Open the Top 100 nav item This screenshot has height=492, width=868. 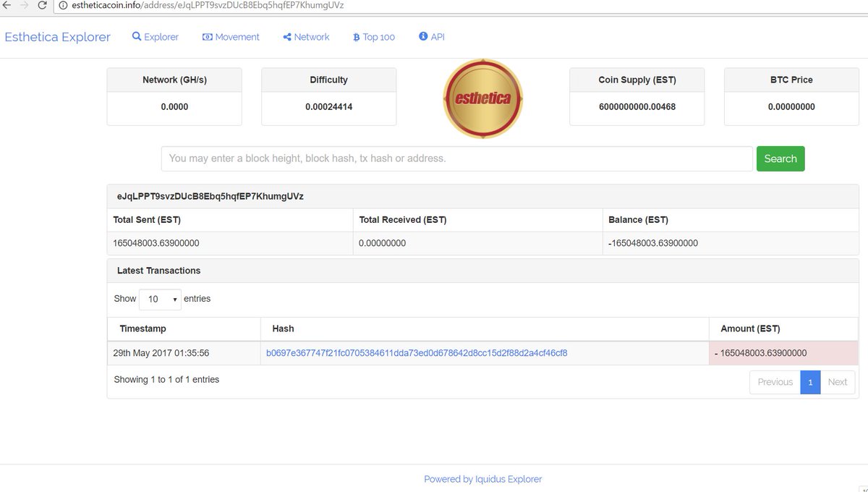click(373, 37)
